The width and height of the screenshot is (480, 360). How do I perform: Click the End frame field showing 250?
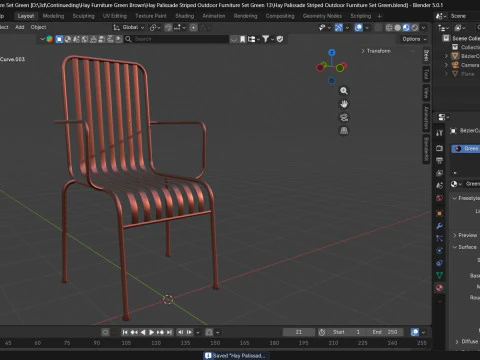pos(385,332)
